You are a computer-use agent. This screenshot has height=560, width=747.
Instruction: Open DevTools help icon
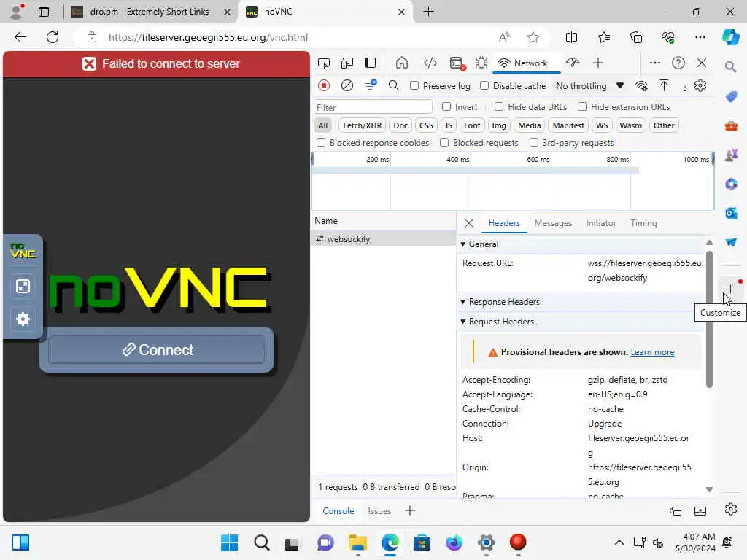point(678,63)
